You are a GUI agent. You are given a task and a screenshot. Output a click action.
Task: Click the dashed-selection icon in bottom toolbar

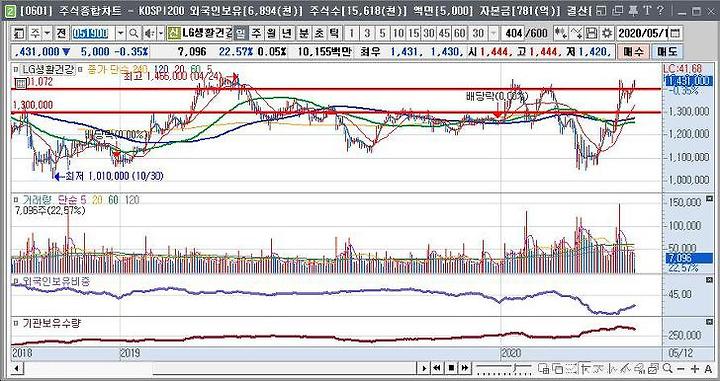tap(572, 368)
